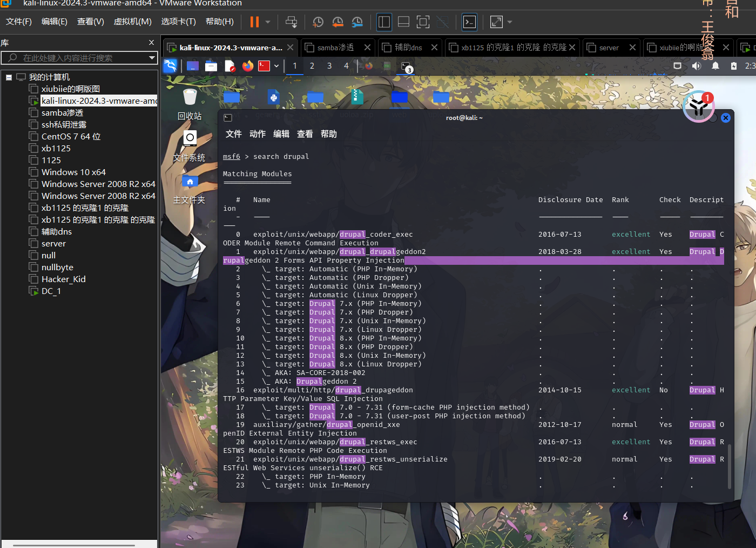Enter VMware full screen mode icon
Image resolution: width=756 pixels, height=548 pixels.
[423, 22]
